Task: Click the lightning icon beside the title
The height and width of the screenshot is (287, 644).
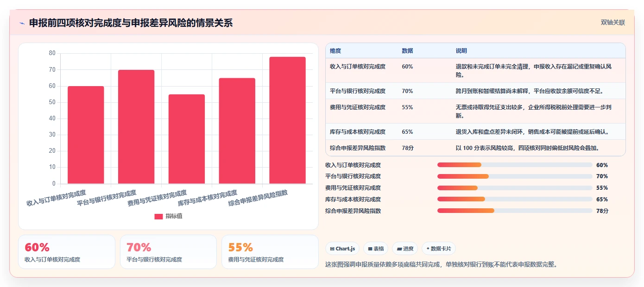Action: [x=22, y=23]
